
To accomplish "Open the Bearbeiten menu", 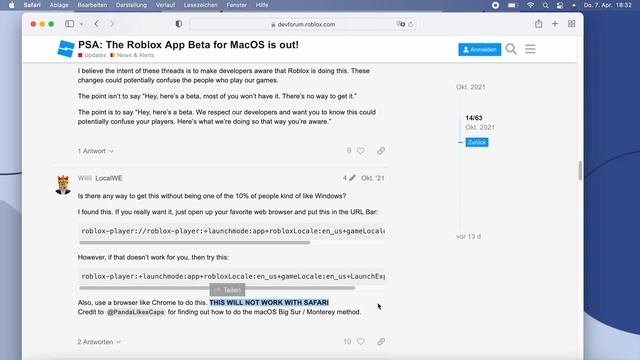I will click(92, 5).
